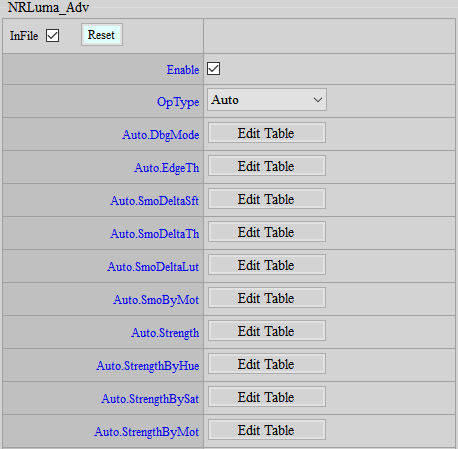Open the OpType dropdown
The width and height of the screenshot is (458, 449).
pyautogui.click(x=267, y=100)
